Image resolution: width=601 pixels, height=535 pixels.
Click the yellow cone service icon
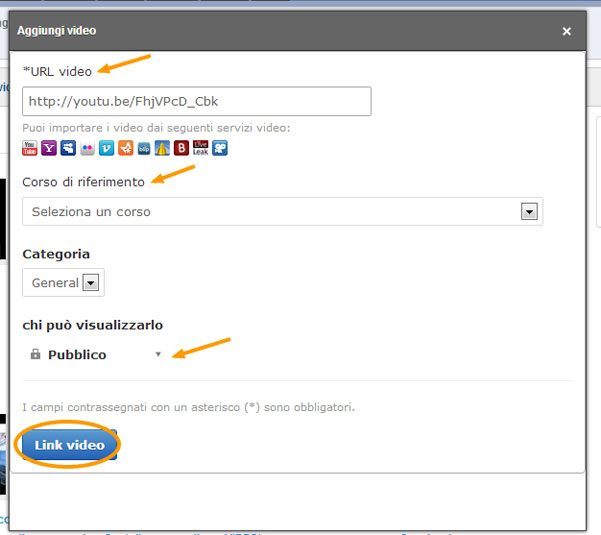[162, 148]
